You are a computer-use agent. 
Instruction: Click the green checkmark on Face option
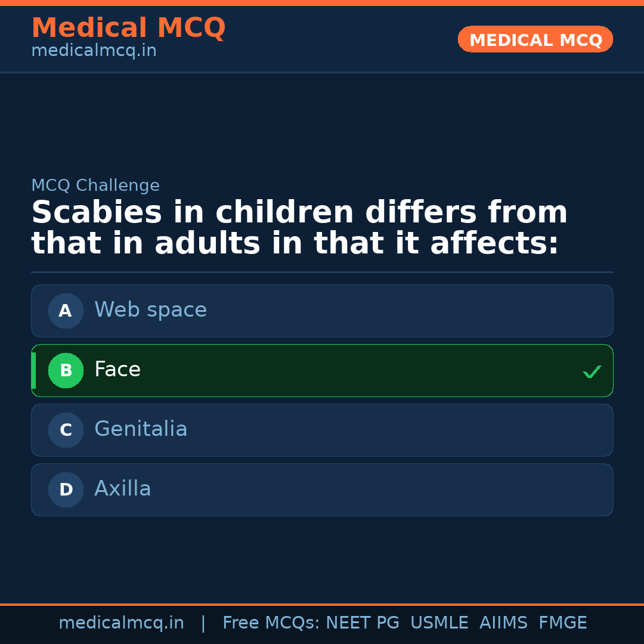[x=592, y=371]
